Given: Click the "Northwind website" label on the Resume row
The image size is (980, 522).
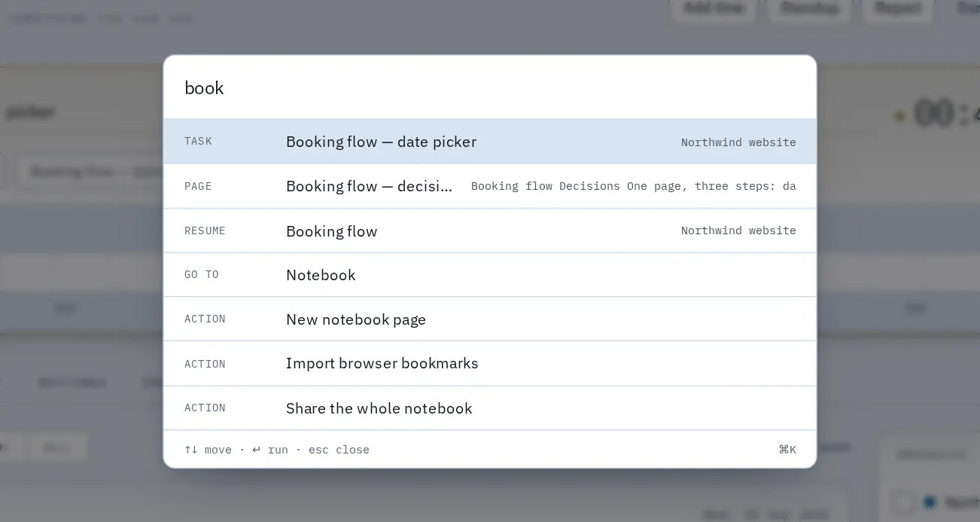Looking at the screenshot, I should pyautogui.click(x=738, y=230).
